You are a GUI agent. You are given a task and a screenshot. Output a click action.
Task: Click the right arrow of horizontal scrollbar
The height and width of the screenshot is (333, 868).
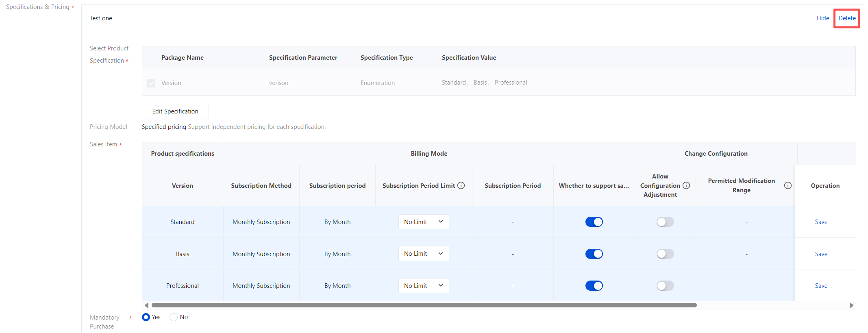coord(851,305)
